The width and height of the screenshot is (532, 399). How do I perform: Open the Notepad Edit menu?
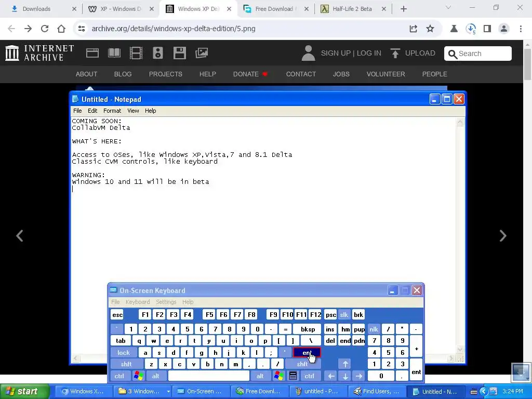(x=92, y=111)
